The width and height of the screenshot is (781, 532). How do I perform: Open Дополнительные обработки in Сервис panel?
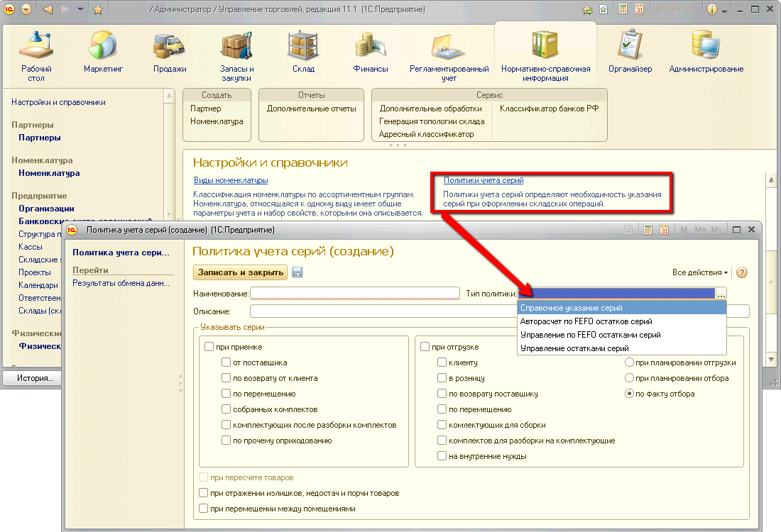[x=430, y=109]
